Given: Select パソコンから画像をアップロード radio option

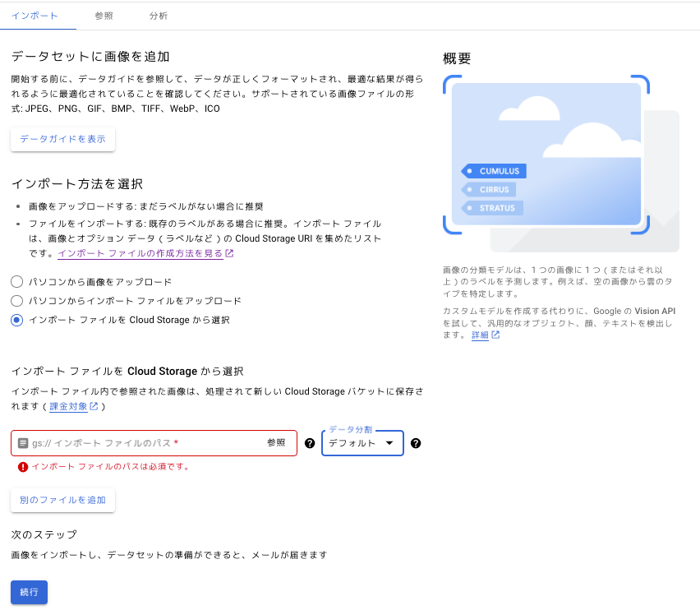Looking at the screenshot, I should [x=16, y=281].
